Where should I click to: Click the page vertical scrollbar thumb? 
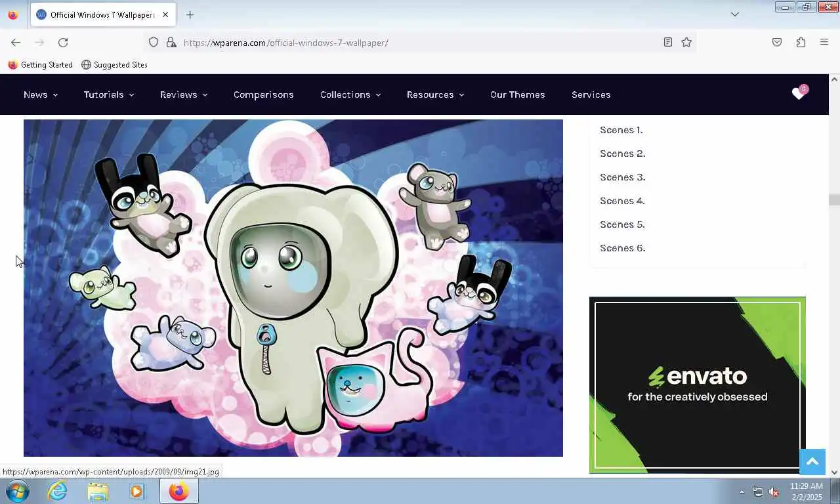click(834, 199)
